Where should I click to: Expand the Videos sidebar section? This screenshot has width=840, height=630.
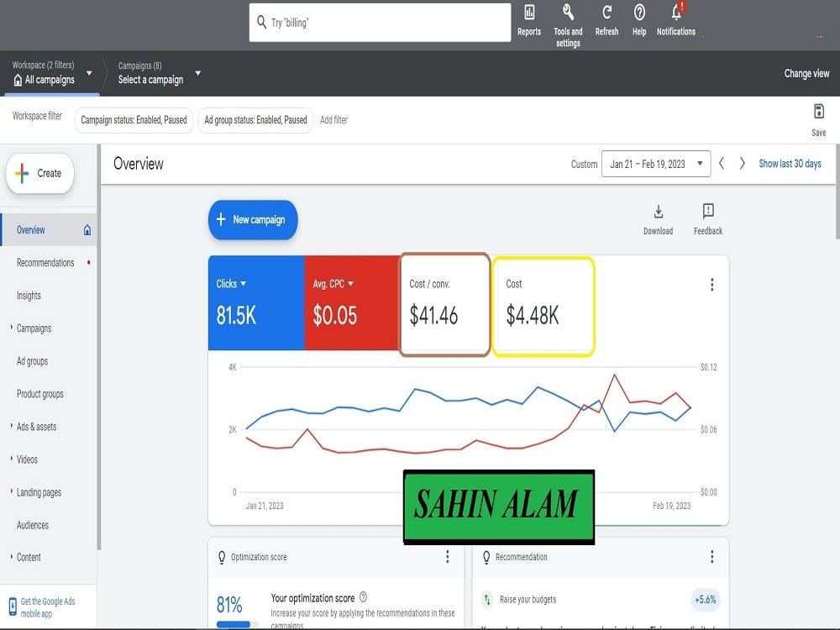(x=11, y=459)
